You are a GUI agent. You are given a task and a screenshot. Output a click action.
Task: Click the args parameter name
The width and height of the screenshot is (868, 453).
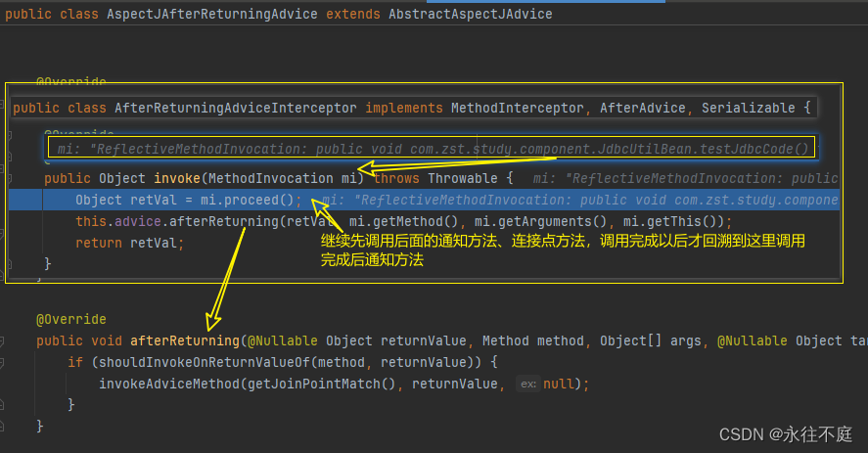[685, 341]
